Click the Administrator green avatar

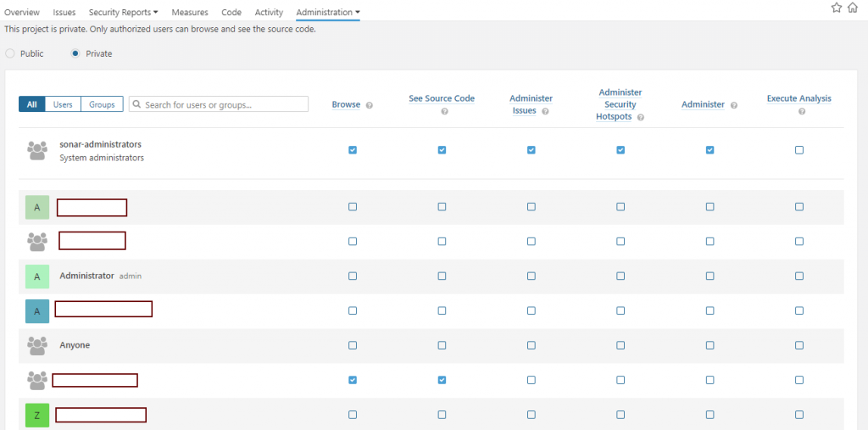coord(37,276)
